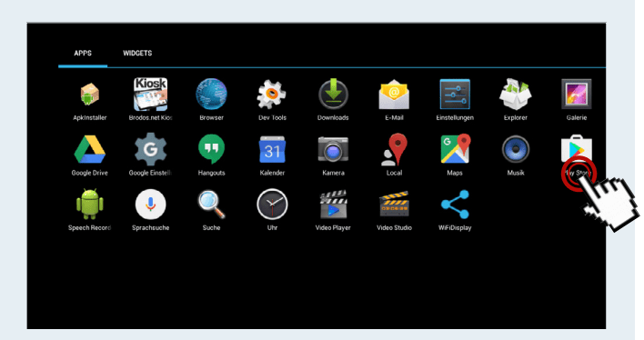Launch the Galerie app
The height and width of the screenshot is (340, 644).
click(x=576, y=94)
